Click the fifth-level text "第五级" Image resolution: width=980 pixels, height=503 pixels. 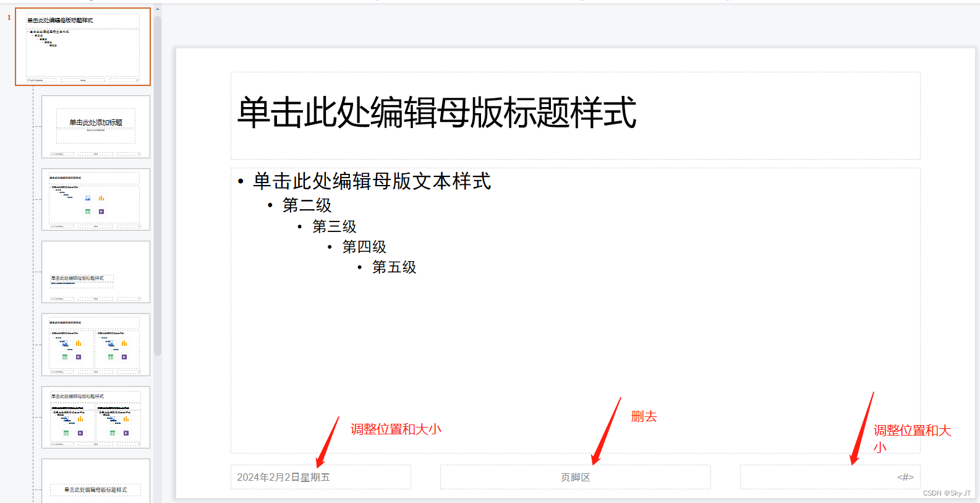pos(394,267)
